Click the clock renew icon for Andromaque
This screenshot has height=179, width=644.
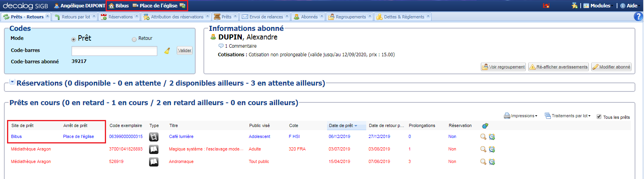[492, 161]
